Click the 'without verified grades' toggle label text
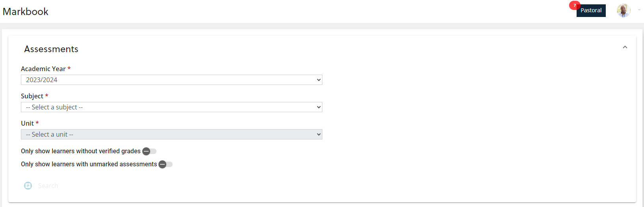Image resolution: width=644 pixels, height=207 pixels. click(81, 151)
